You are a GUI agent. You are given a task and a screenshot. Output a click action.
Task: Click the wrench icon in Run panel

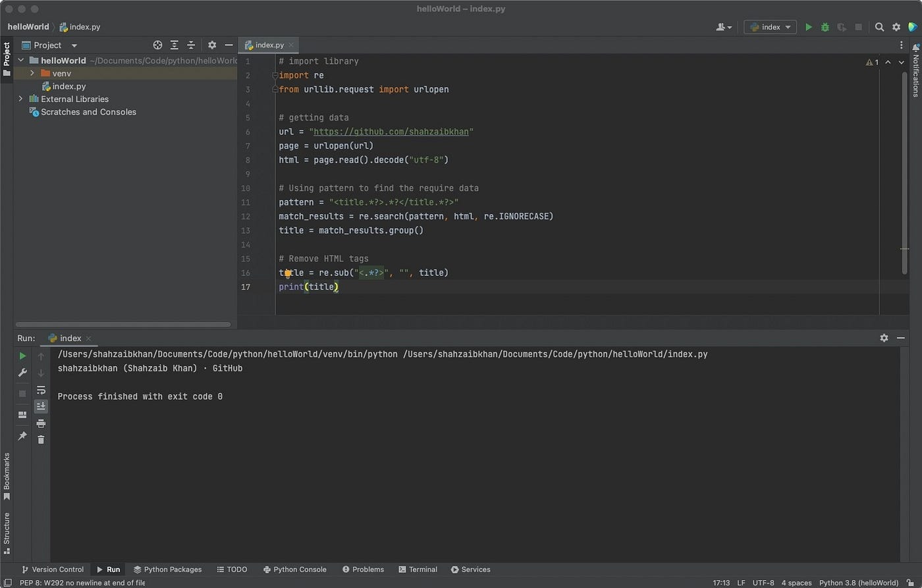click(x=22, y=373)
